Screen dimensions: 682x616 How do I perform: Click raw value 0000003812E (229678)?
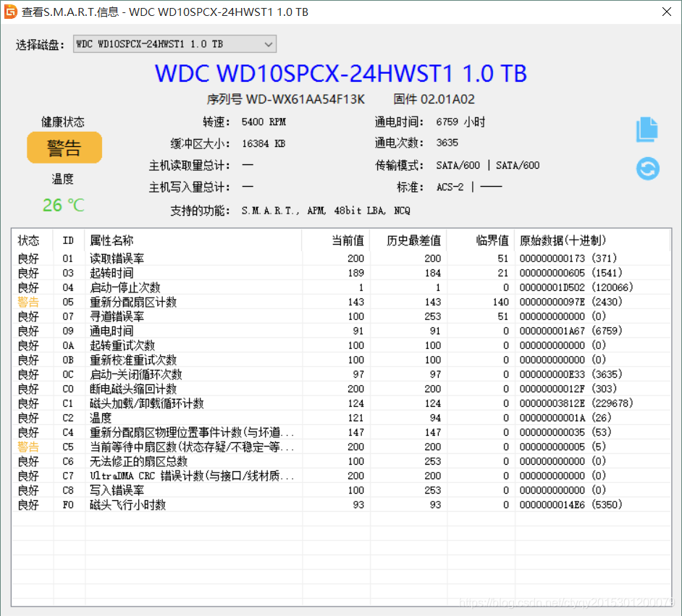coord(576,403)
